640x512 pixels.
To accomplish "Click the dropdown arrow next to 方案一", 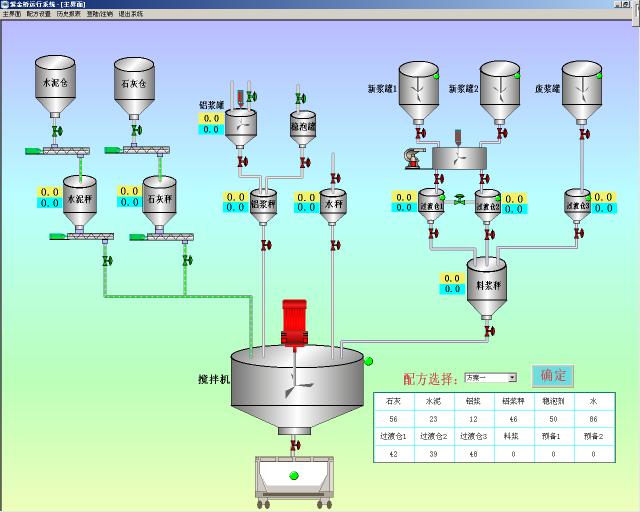I will pyautogui.click(x=512, y=378).
